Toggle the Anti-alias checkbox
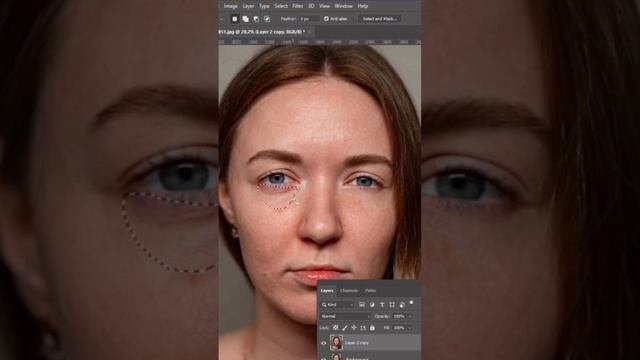 [326, 19]
